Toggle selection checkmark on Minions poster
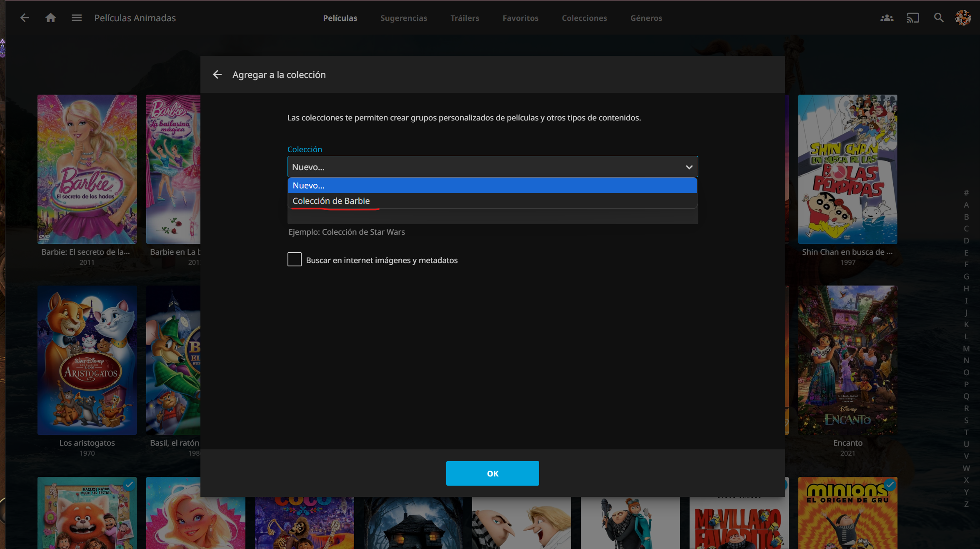Screen dimensions: 980x549 click(x=890, y=485)
